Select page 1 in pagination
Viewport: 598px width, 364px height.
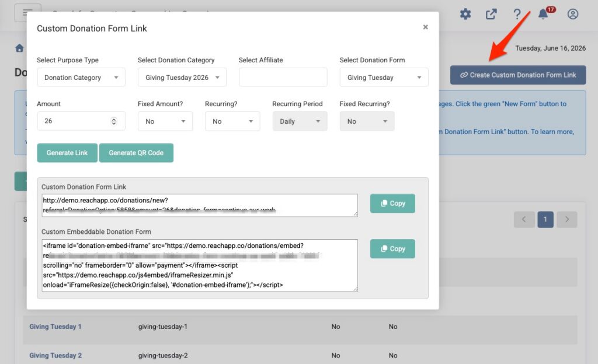pyautogui.click(x=545, y=219)
